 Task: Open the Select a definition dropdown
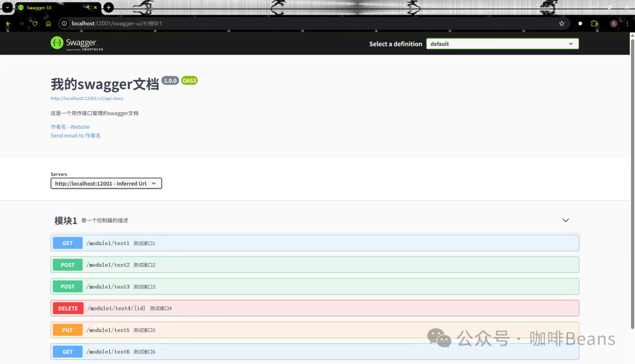pyautogui.click(x=502, y=44)
